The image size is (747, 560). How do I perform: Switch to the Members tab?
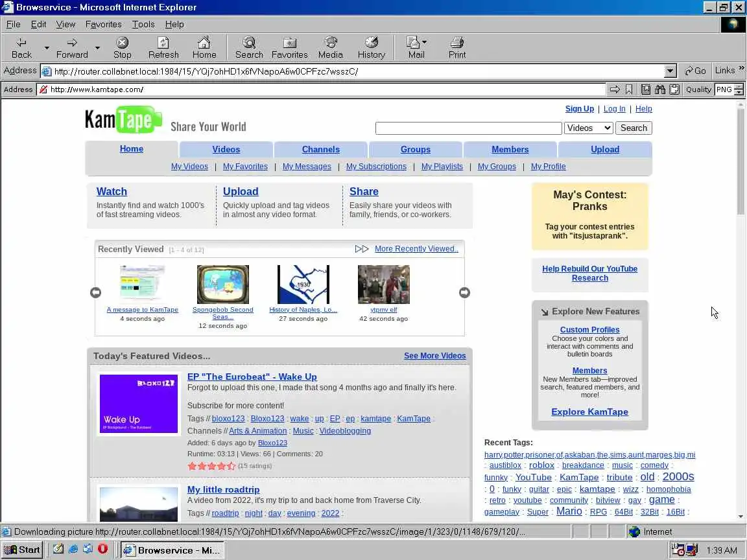click(510, 150)
